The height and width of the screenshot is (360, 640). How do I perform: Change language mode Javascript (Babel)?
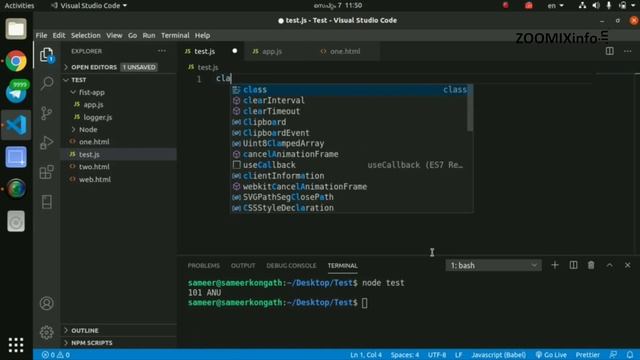coord(498,355)
